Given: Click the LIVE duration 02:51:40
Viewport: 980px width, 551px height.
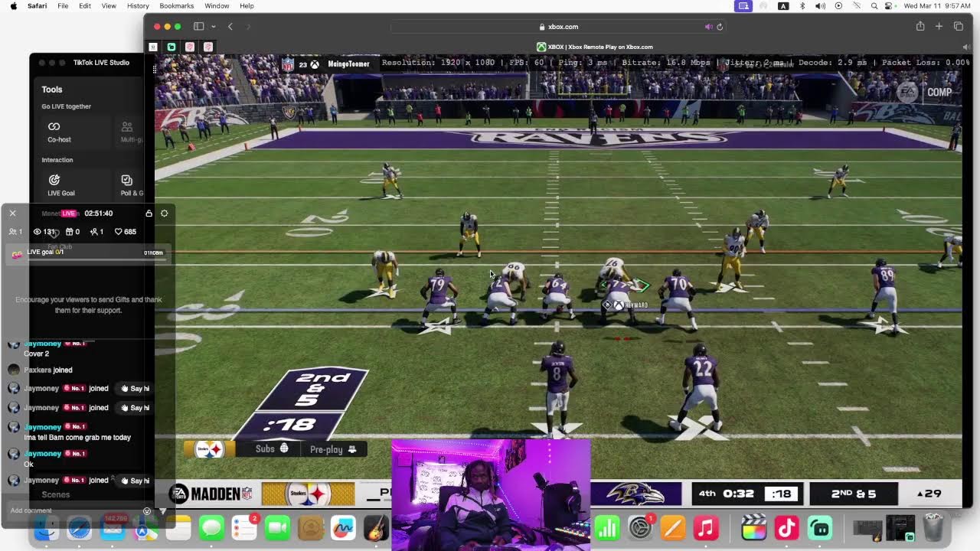Looking at the screenshot, I should click(x=99, y=214).
